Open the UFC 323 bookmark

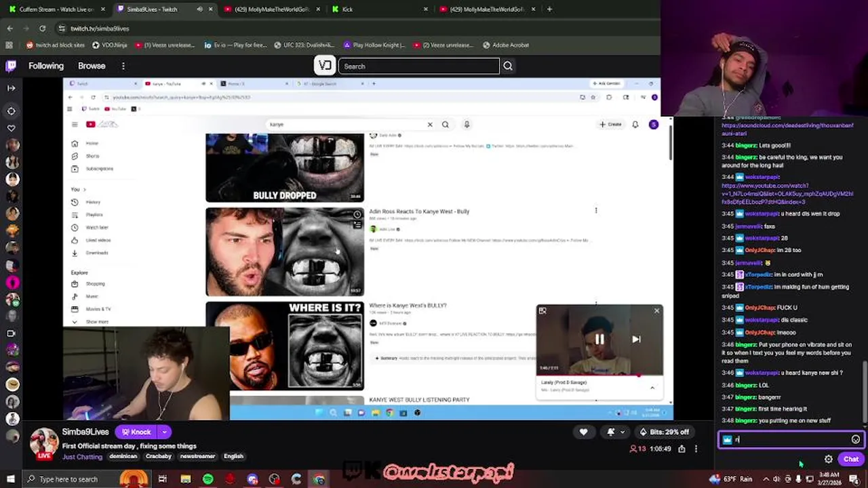[x=306, y=45]
